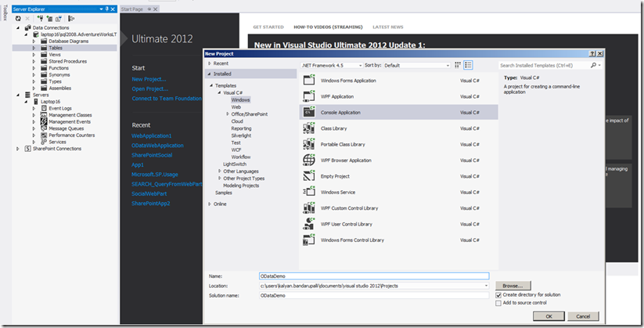Switch to the GET STARTED tab
The height and width of the screenshot is (328, 644).
click(268, 27)
